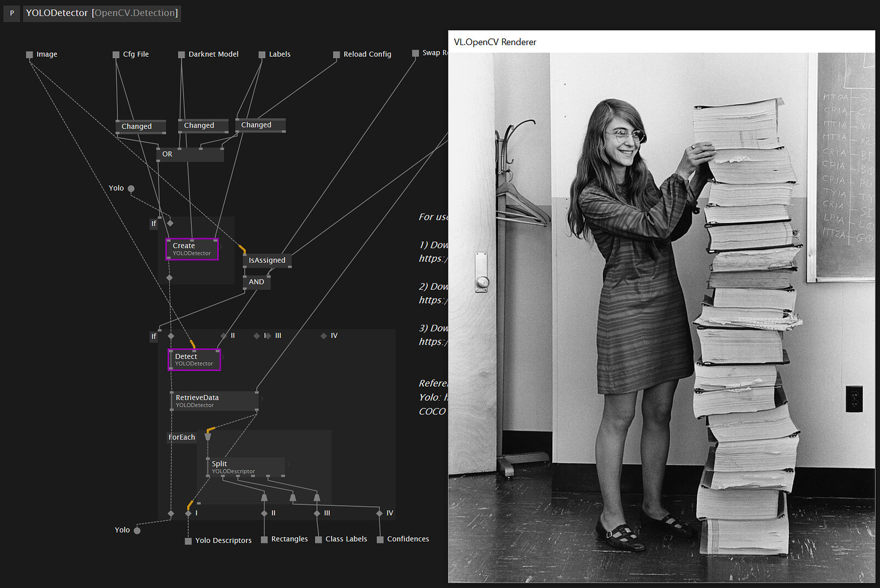Select the Create YOLODetector node
The width and height of the screenshot is (880, 588).
[192, 249]
